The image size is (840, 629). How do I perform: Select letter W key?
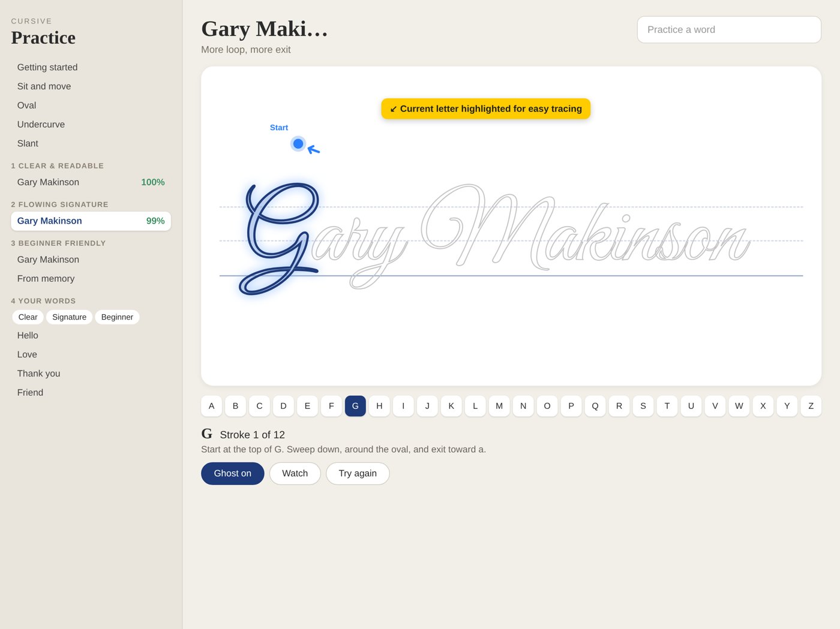click(x=739, y=406)
